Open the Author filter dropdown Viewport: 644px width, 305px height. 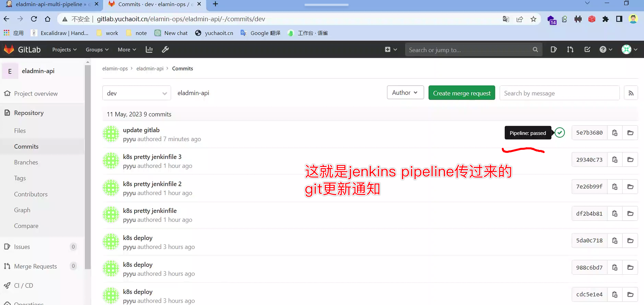click(405, 93)
